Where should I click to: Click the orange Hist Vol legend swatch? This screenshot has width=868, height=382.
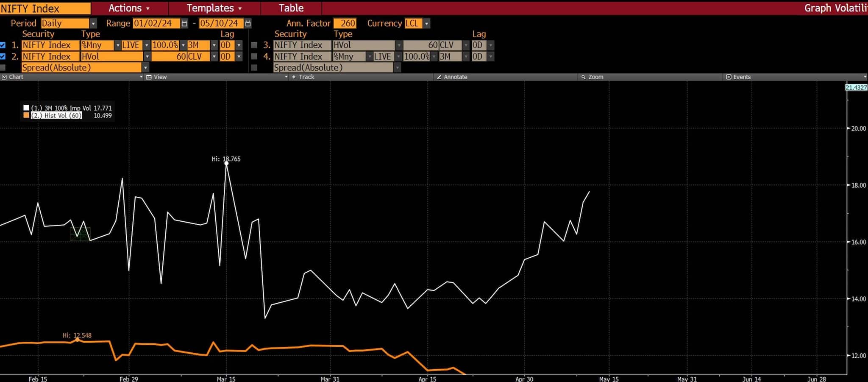[x=26, y=115]
